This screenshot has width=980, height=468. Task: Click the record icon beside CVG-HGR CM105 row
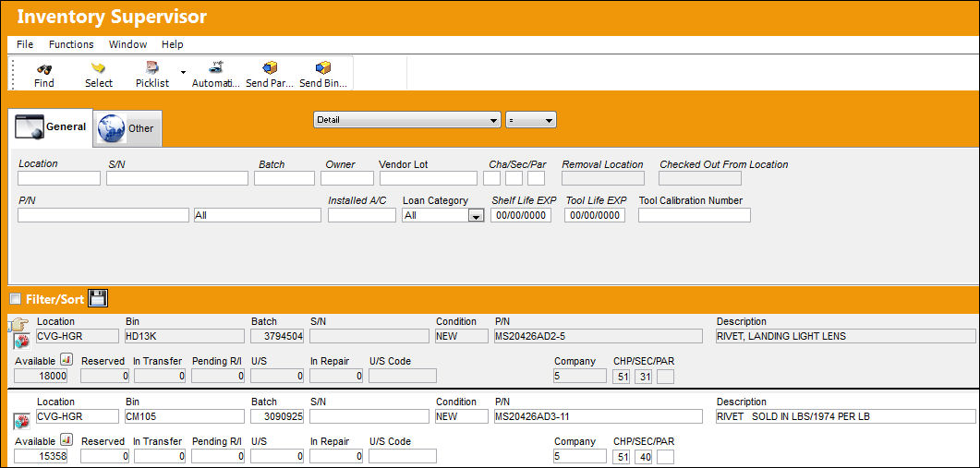[22, 421]
